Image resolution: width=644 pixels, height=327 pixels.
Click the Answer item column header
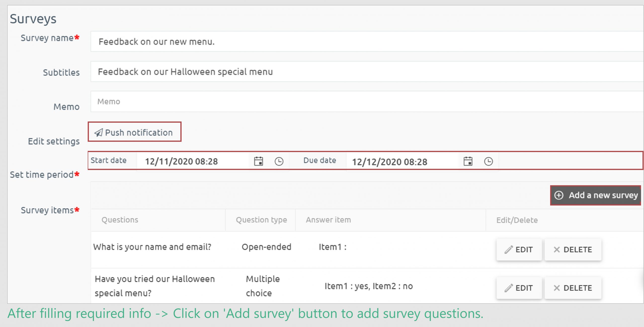328,220
